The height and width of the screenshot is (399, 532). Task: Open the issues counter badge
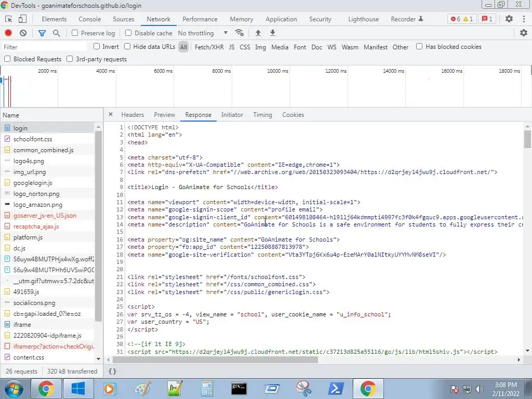(487, 19)
